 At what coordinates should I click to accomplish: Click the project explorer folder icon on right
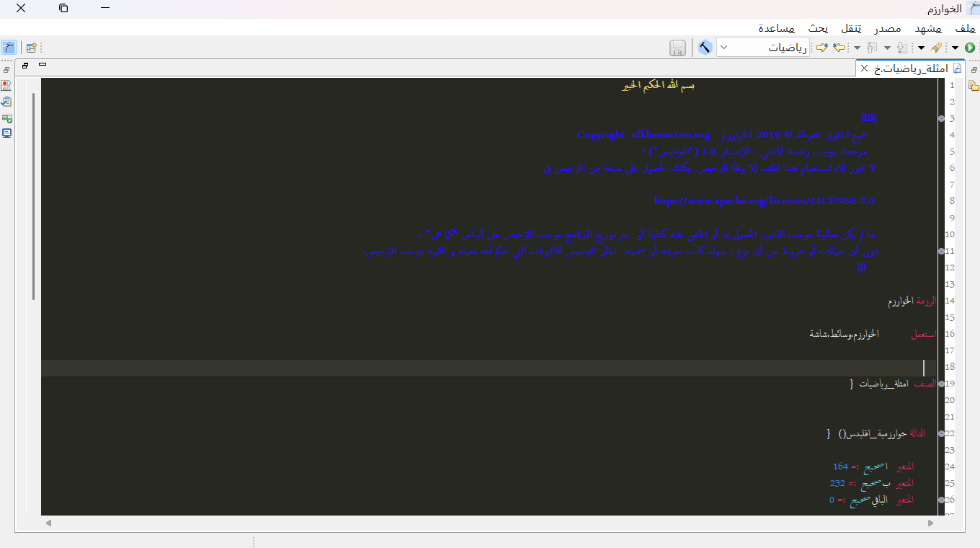[x=974, y=86]
